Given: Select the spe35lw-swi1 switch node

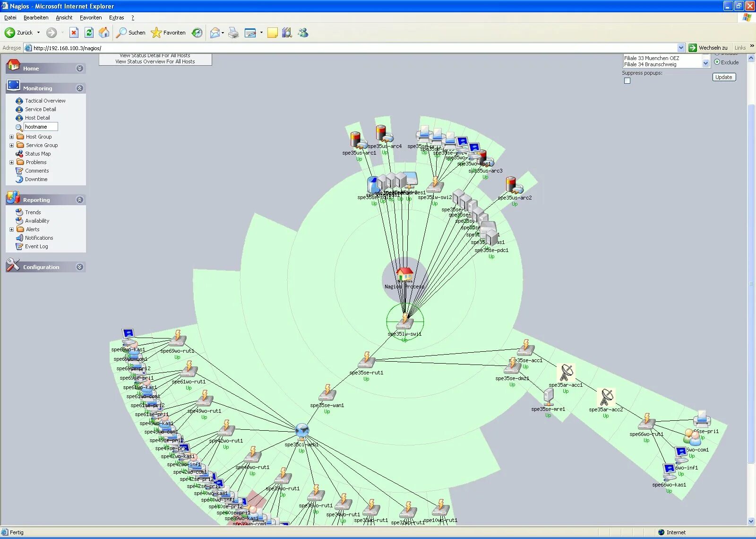Looking at the screenshot, I should click(404, 322).
